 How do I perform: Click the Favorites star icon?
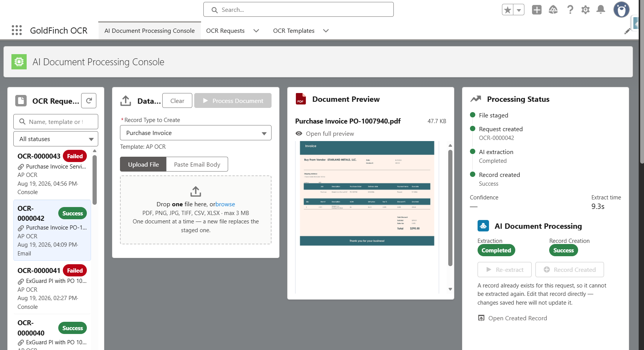pyautogui.click(x=508, y=10)
